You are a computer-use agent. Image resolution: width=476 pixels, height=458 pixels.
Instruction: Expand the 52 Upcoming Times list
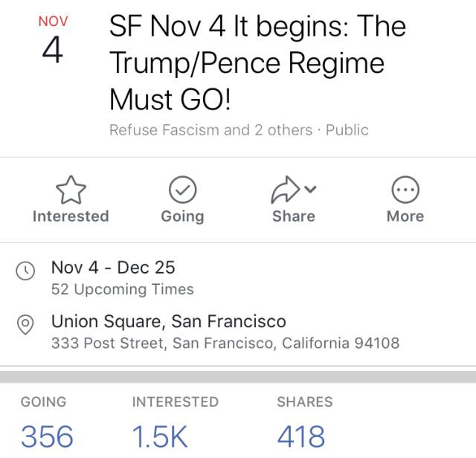pyautogui.click(x=123, y=289)
